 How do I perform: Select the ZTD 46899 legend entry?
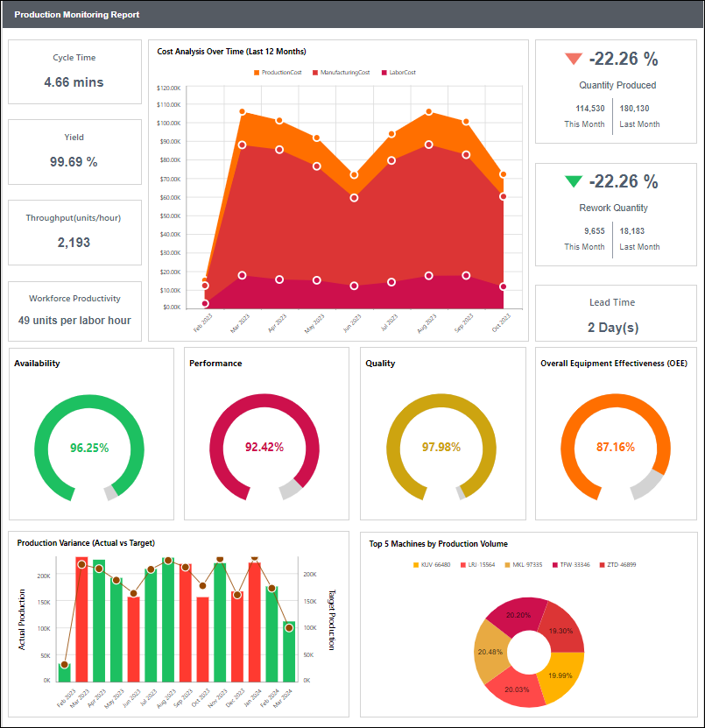617,564
